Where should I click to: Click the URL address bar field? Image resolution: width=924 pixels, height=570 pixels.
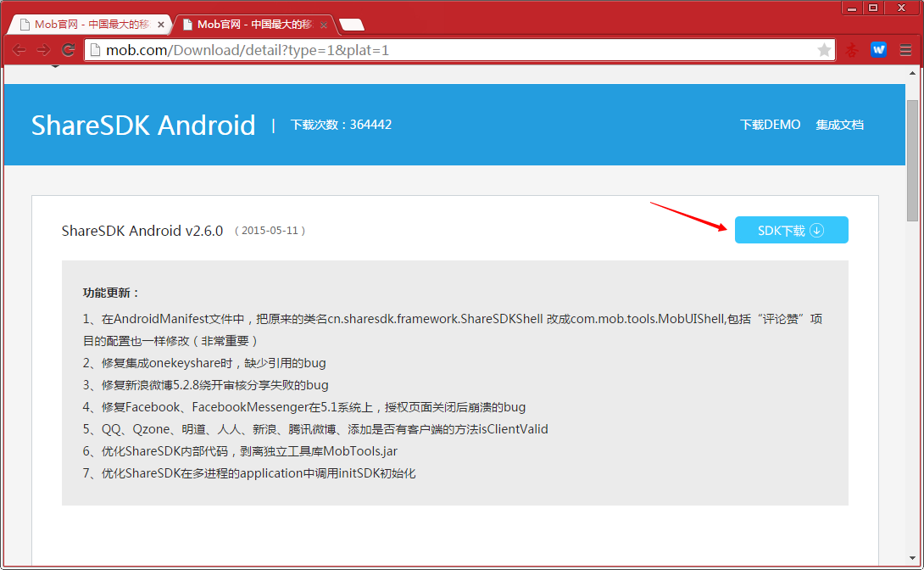(459, 50)
